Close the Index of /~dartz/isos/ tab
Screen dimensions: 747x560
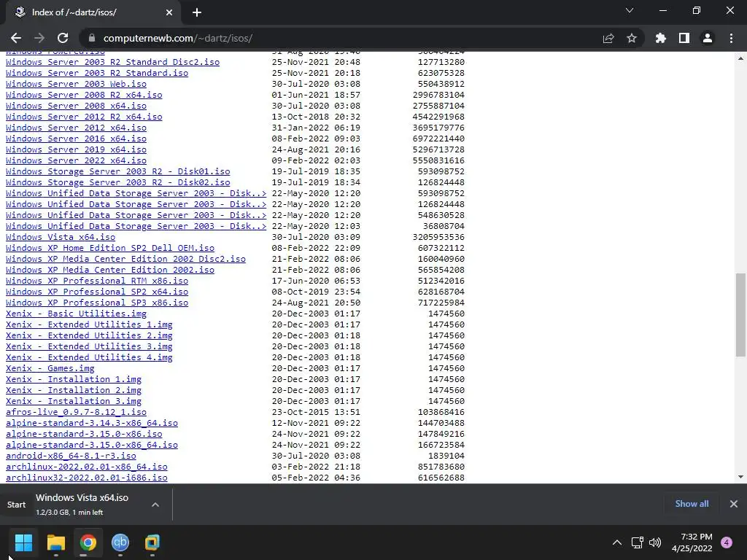pos(169,12)
